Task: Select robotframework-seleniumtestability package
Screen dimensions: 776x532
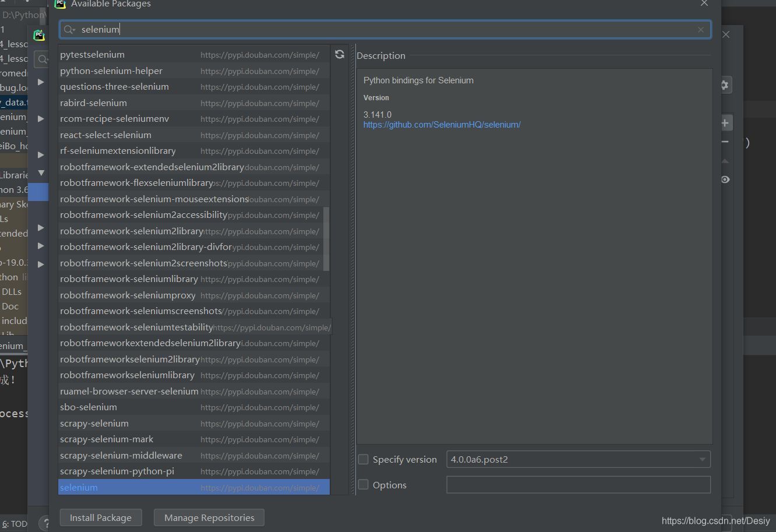Action: pos(194,327)
